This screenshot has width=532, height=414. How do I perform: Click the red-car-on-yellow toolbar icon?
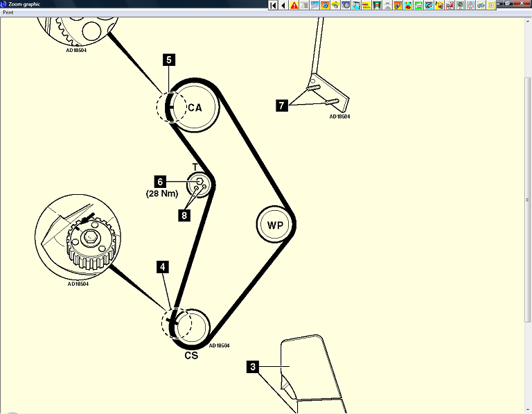[366, 5]
